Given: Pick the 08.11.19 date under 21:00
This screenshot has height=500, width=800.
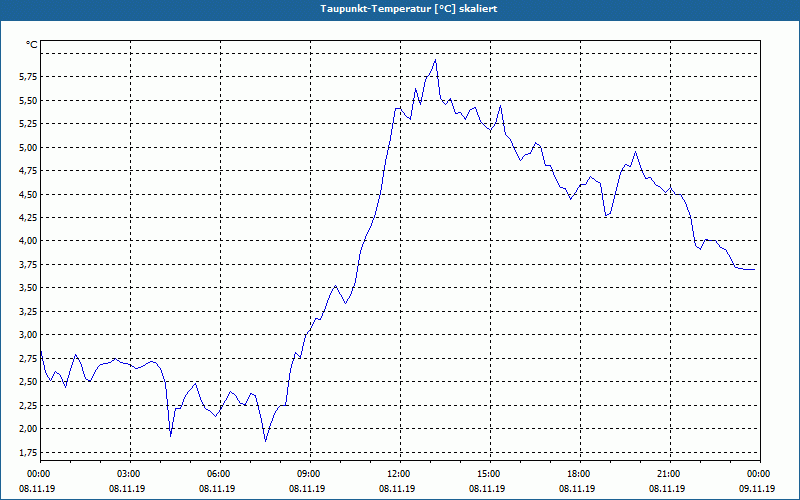Looking at the screenshot, I should [667, 488].
